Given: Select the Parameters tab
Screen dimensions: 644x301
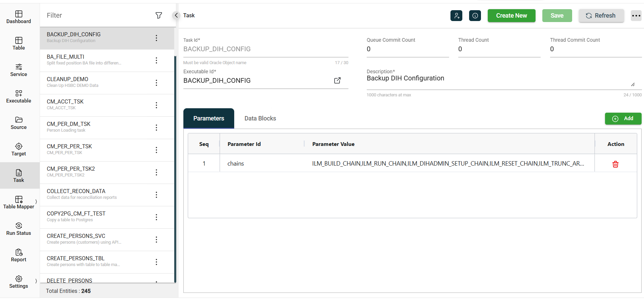Looking at the screenshot, I should 208,118.
